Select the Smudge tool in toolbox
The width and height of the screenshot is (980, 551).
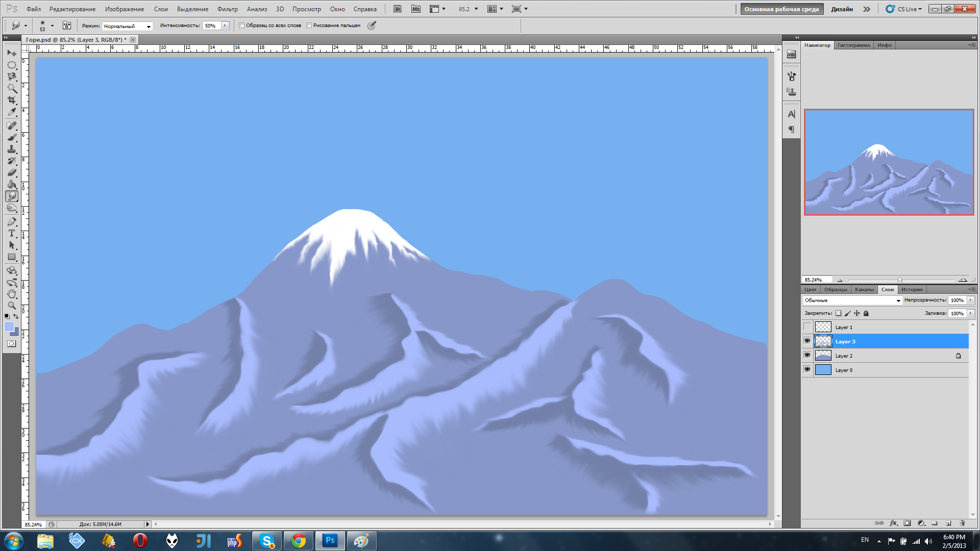pyautogui.click(x=12, y=196)
